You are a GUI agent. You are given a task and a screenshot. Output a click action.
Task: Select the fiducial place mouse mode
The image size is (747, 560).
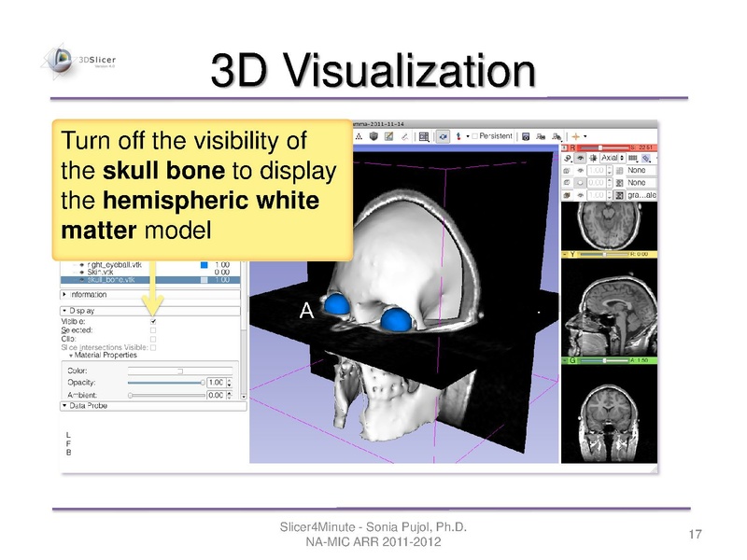[460, 135]
